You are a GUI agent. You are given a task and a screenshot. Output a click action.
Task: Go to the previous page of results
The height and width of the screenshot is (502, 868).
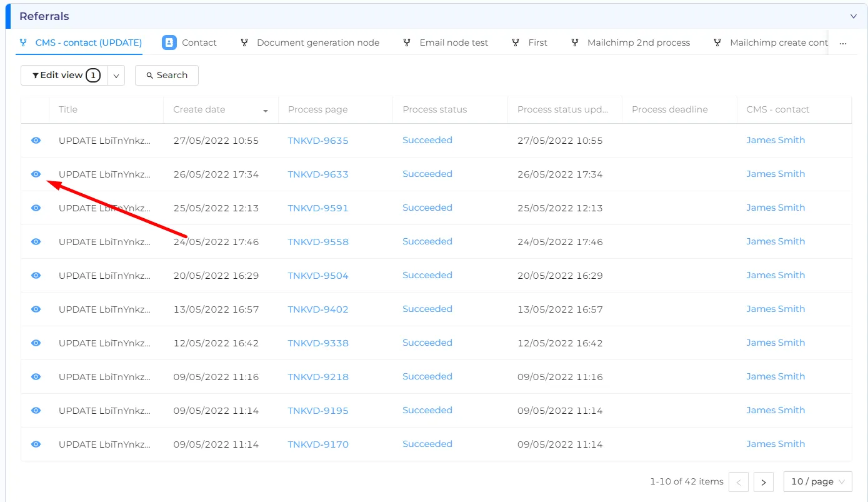click(739, 482)
